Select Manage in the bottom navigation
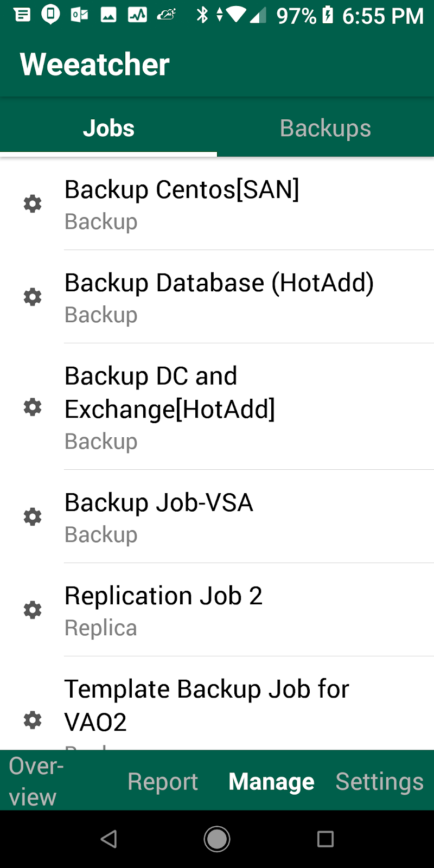434x868 pixels. click(x=271, y=782)
